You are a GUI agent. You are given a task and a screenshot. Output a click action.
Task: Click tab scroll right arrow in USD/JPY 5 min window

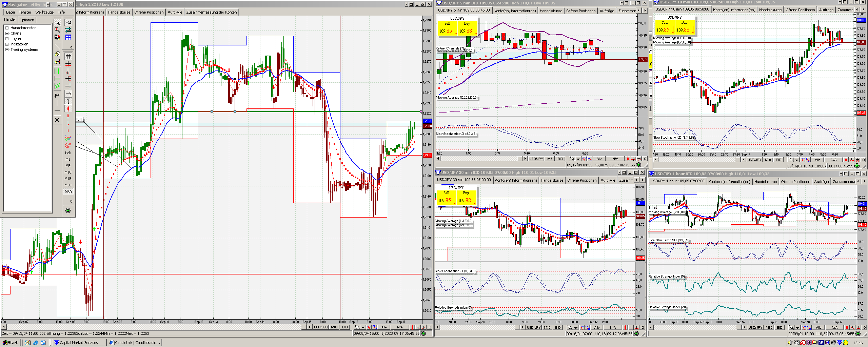tap(645, 11)
